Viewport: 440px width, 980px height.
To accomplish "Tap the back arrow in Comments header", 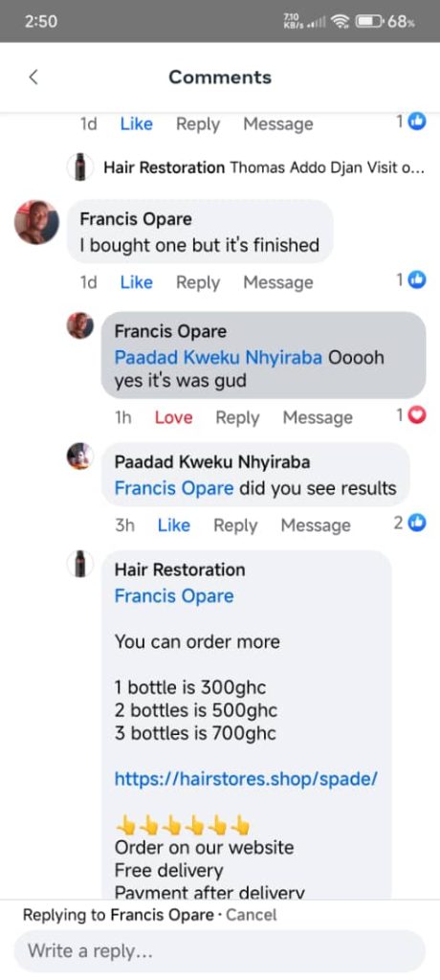I will click(33, 77).
